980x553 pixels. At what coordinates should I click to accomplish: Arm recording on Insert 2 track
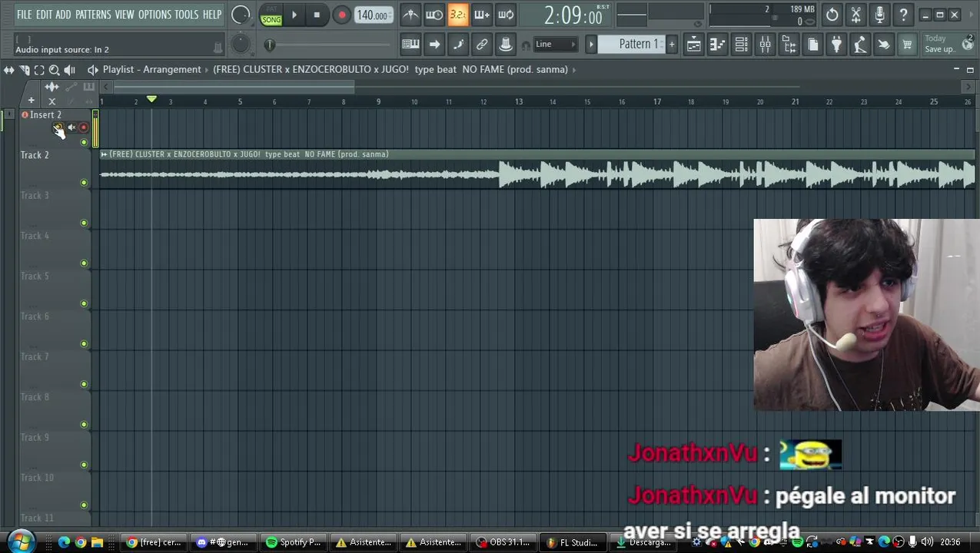[84, 127]
